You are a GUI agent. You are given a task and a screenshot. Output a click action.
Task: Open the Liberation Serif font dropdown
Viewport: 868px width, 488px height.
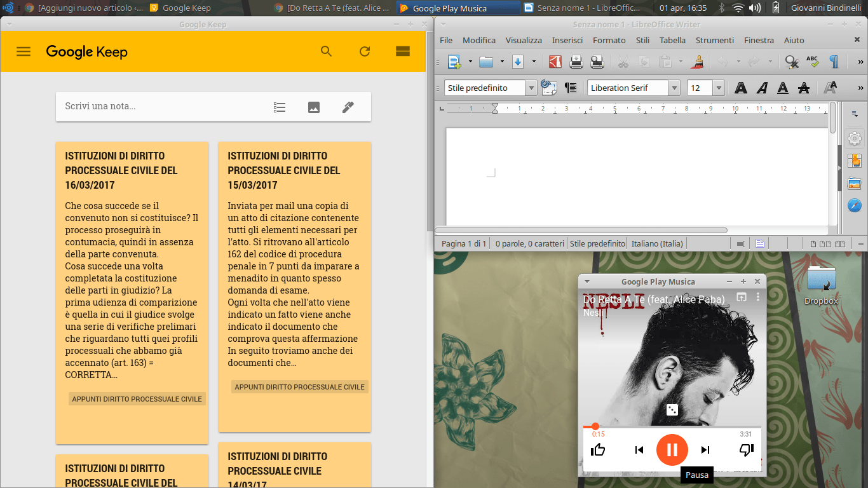coord(674,88)
